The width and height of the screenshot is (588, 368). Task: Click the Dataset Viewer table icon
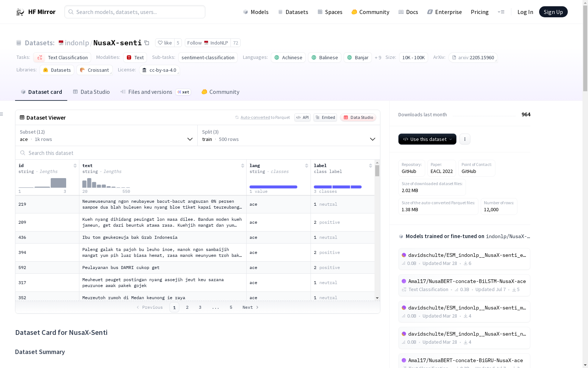[22, 117]
